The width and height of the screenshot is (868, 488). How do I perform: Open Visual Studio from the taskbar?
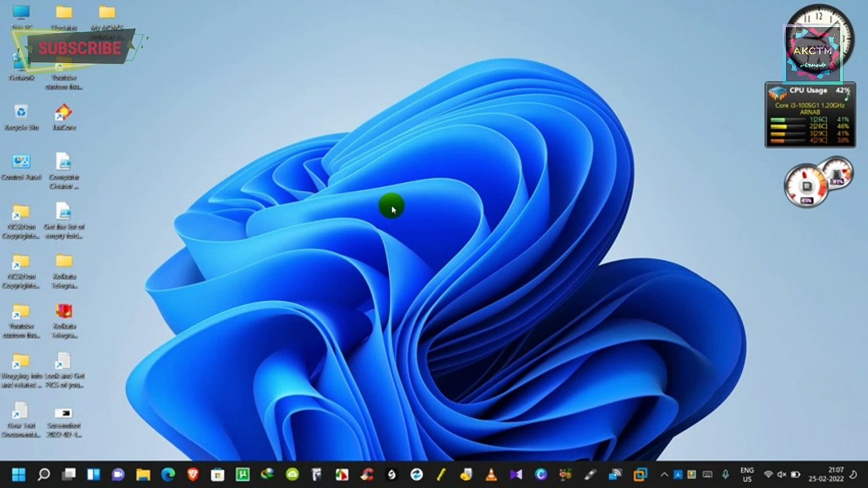pos(516,474)
